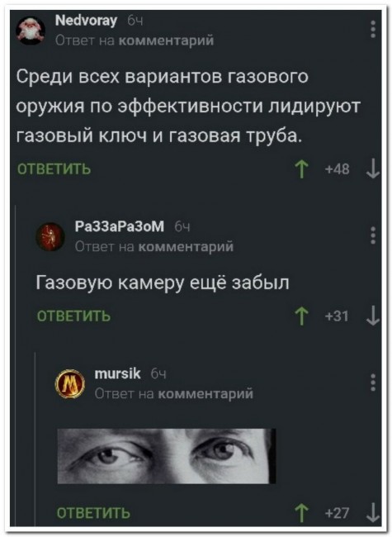Screen dimensions: 392x537
Task: Upvote Nedvoray's comment
Action: pyautogui.click(x=301, y=170)
